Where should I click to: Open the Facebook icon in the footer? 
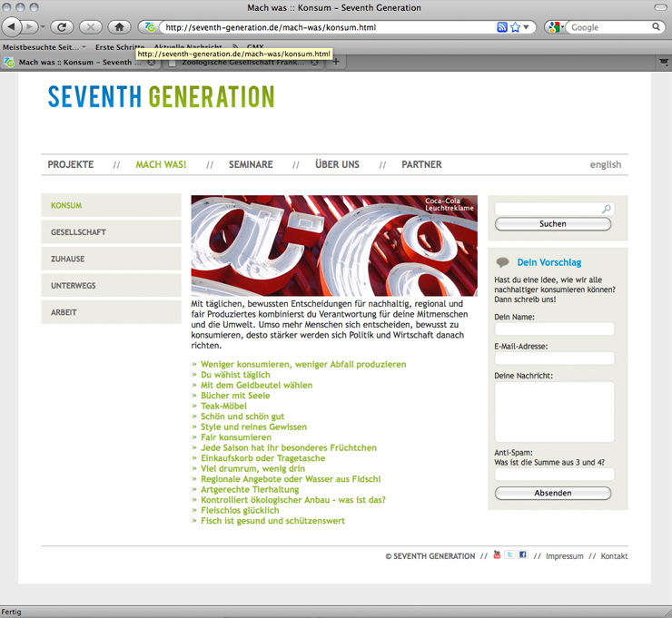coord(522,554)
